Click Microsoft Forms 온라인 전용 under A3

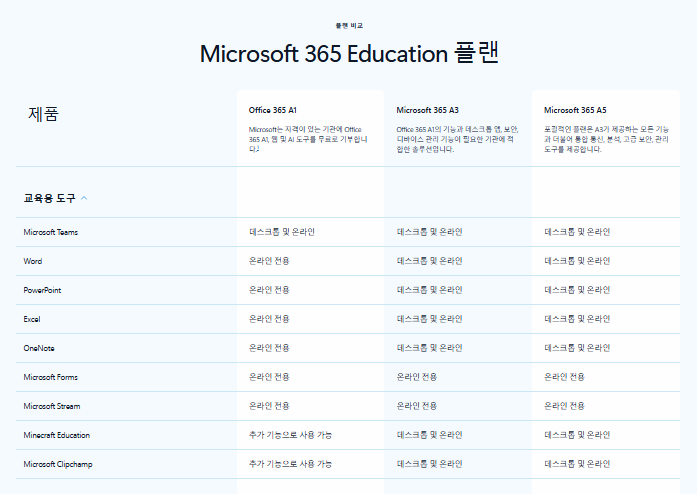pyautogui.click(x=417, y=377)
